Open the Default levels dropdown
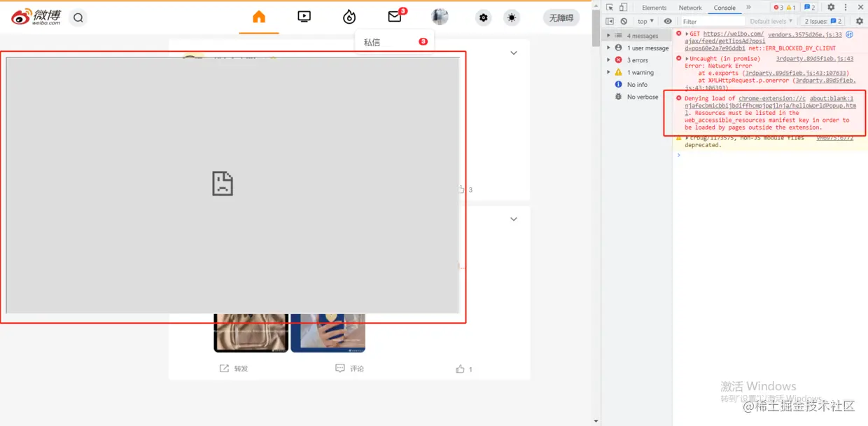 click(770, 21)
